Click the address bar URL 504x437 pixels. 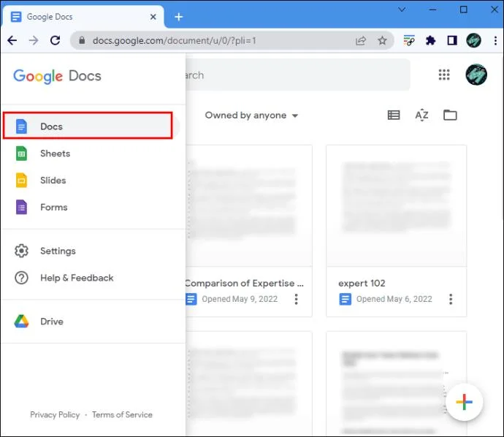point(175,41)
